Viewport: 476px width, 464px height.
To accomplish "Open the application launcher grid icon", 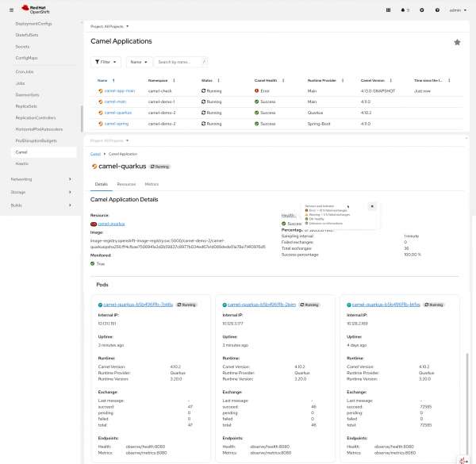I will [x=388, y=10].
